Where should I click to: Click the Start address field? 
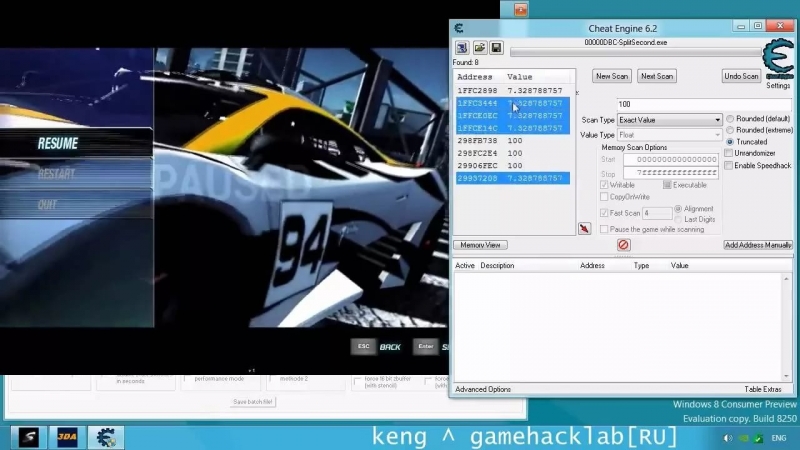(670, 160)
